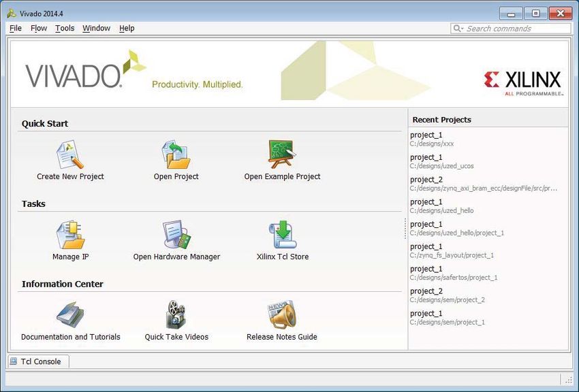Click the Open Project folder icon
The height and width of the screenshot is (392, 579).
tap(176, 154)
